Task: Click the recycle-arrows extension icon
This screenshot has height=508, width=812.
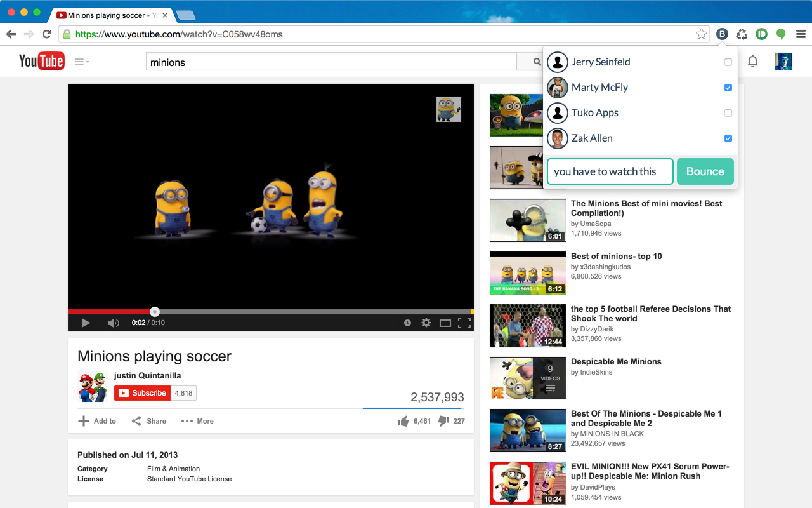Action: (x=742, y=34)
